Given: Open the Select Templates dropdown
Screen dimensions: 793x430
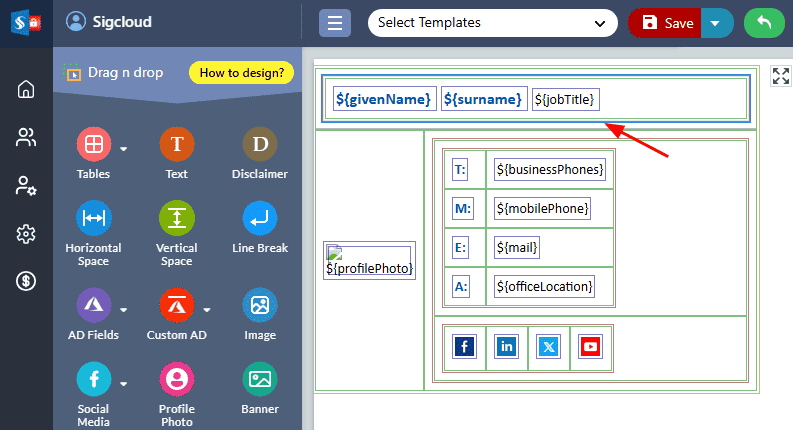Looking at the screenshot, I should [x=492, y=23].
